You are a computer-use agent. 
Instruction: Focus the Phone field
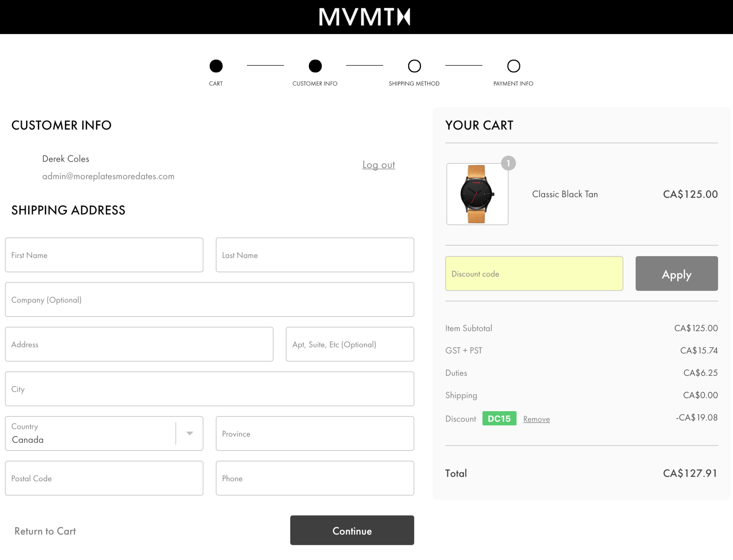pyautogui.click(x=315, y=478)
